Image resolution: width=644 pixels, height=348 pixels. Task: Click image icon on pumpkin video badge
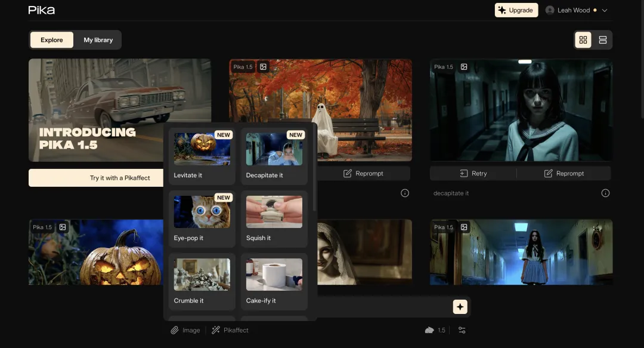tap(63, 227)
